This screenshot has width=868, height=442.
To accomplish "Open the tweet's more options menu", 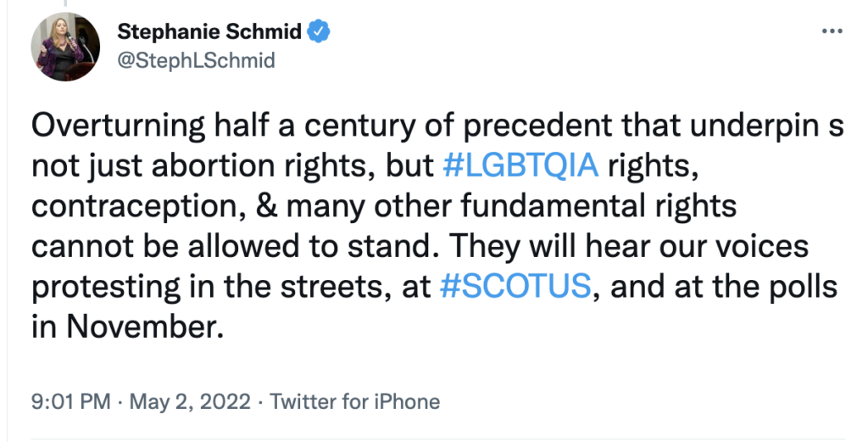I will click(x=833, y=31).
